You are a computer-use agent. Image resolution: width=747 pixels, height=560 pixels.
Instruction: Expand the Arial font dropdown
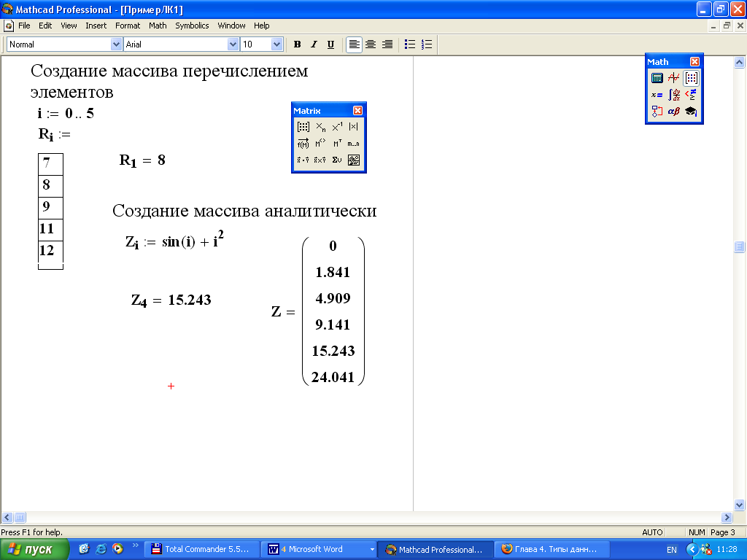coord(233,44)
